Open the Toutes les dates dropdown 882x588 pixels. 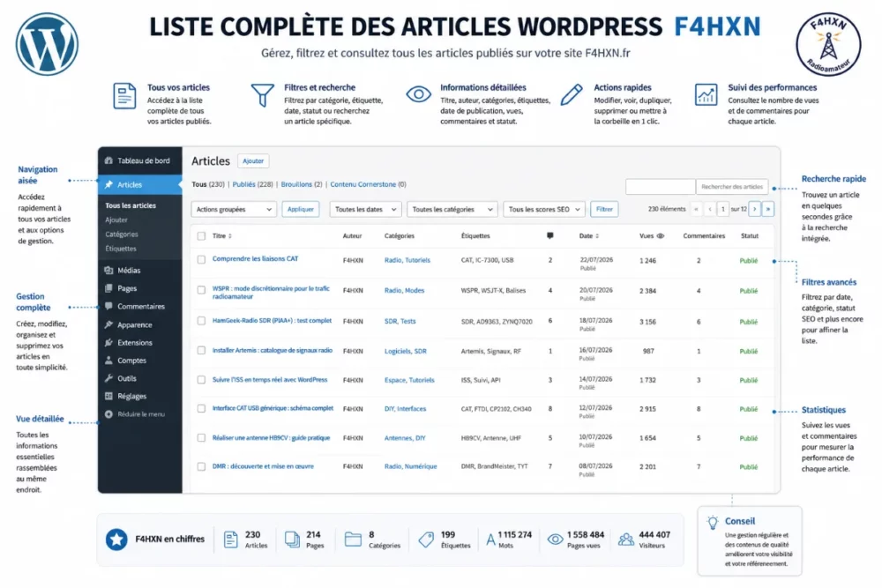coord(366,209)
